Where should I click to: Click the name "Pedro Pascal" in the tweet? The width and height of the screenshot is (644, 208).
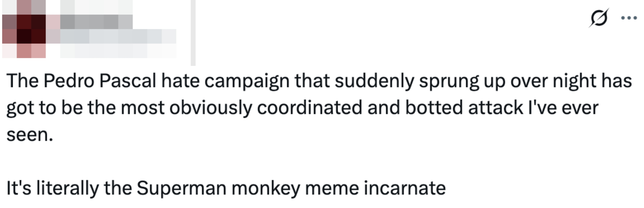pos(100,81)
